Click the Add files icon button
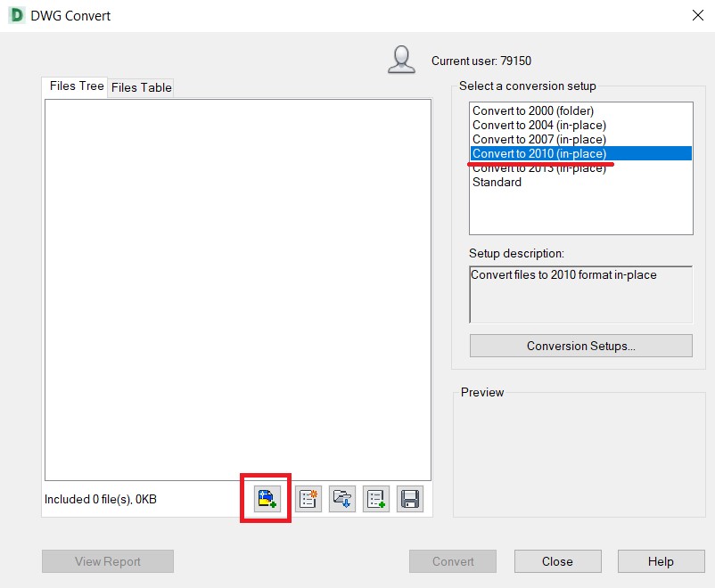This screenshot has height=588, width=715. pyautogui.click(x=267, y=499)
